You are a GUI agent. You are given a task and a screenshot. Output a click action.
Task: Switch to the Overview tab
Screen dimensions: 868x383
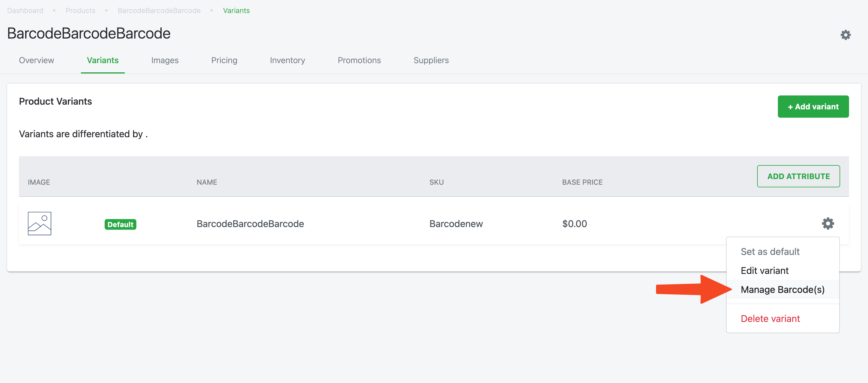pyautogui.click(x=36, y=60)
